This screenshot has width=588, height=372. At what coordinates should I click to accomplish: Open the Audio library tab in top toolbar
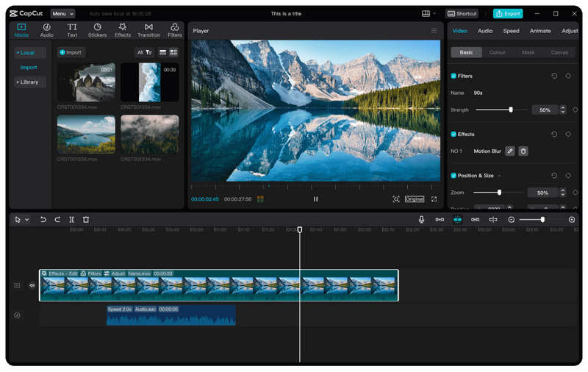click(x=46, y=30)
